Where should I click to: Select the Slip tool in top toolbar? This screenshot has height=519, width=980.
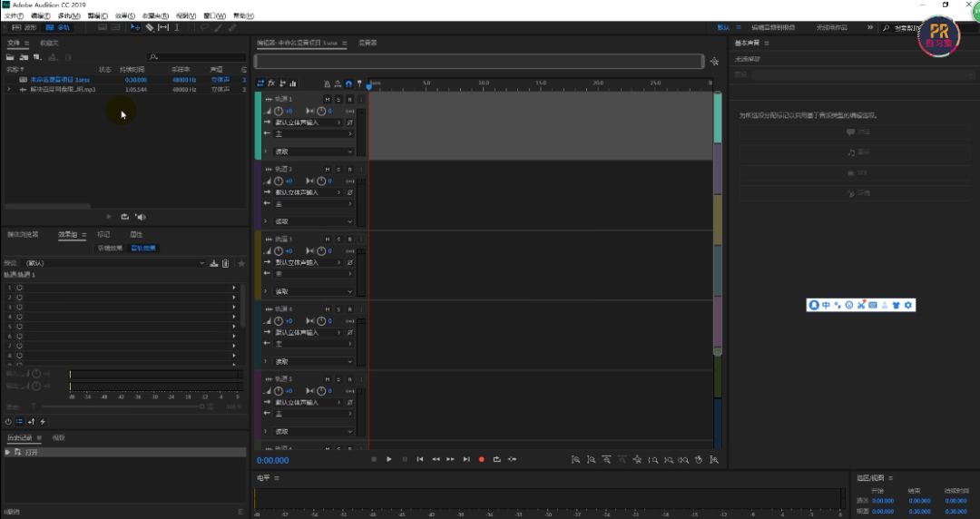163,27
